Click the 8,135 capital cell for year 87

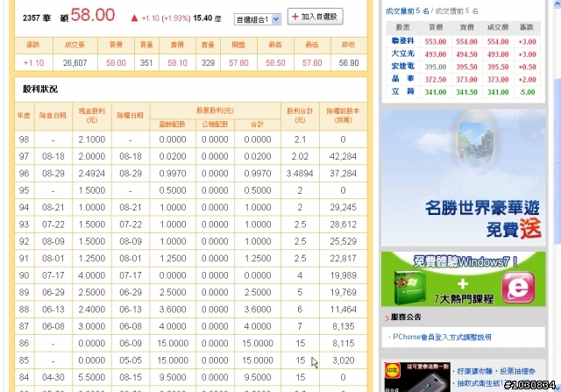pyautogui.click(x=343, y=326)
